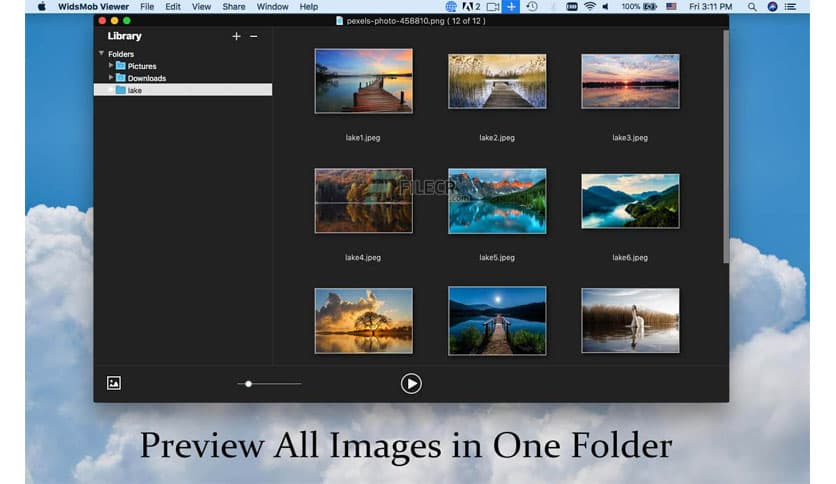Open the lake1.jpeg thumbnail
Screen dimensions: 836x484
364,81
